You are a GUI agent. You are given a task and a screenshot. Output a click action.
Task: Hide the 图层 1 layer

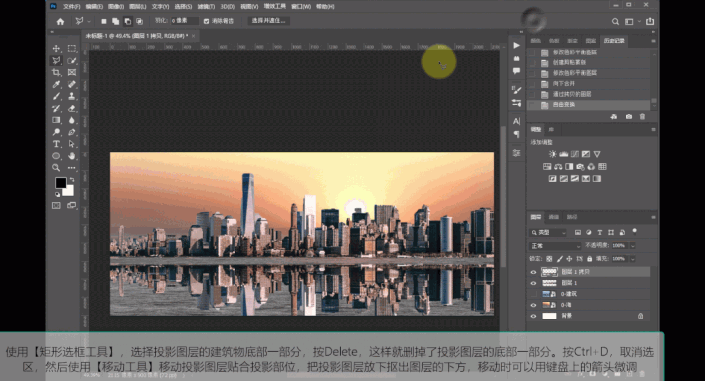point(533,283)
